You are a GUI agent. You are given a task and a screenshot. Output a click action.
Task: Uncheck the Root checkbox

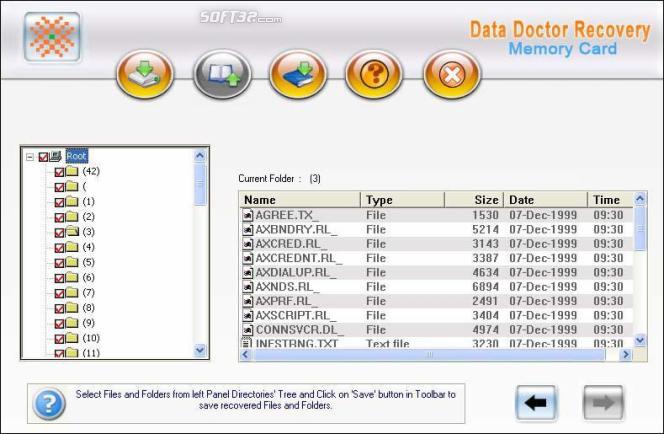[43, 157]
